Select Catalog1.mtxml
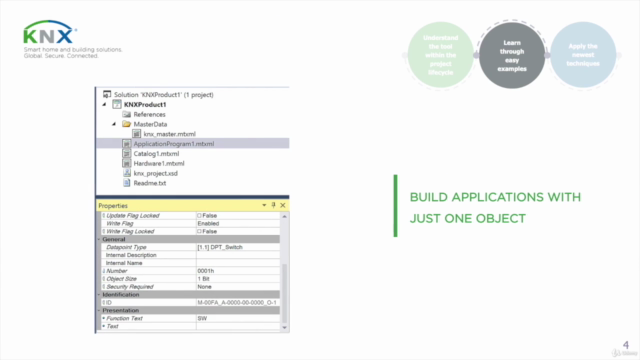 (x=156, y=153)
